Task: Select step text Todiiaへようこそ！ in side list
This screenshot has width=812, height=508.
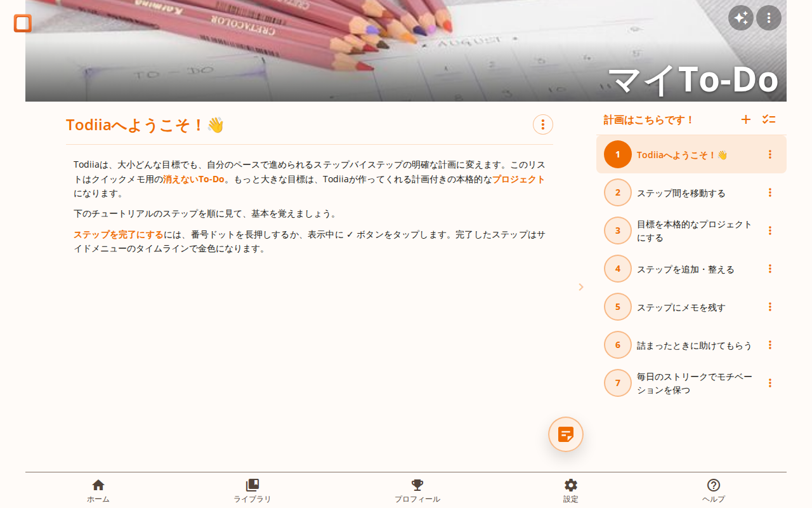Action: tap(682, 155)
